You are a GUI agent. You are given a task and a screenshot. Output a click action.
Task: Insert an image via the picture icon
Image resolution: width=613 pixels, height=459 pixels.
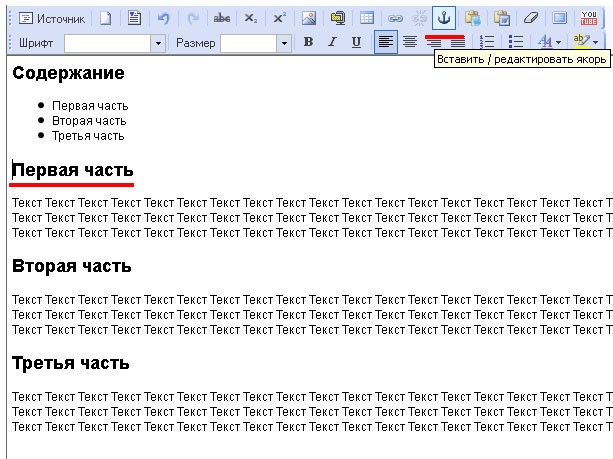coord(308,18)
